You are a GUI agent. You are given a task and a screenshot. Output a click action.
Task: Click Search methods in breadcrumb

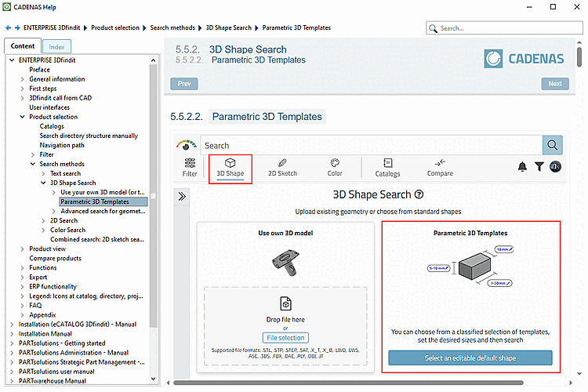tap(172, 27)
